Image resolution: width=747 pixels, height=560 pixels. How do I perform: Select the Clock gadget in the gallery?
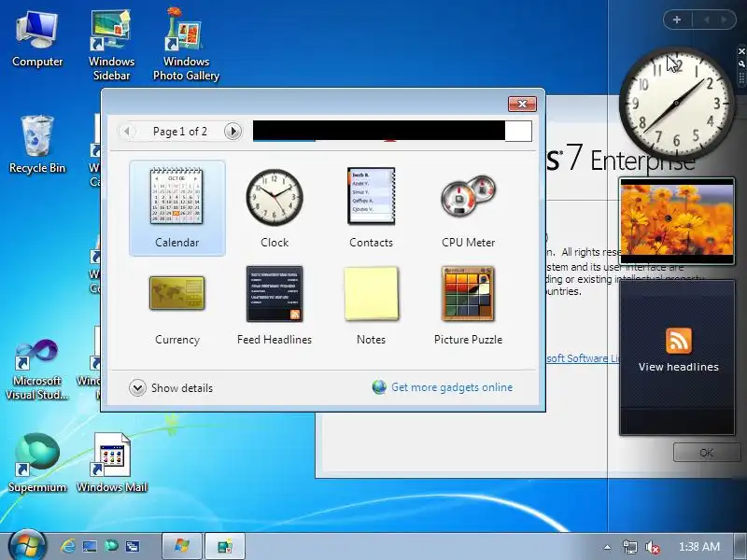pos(275,207)
